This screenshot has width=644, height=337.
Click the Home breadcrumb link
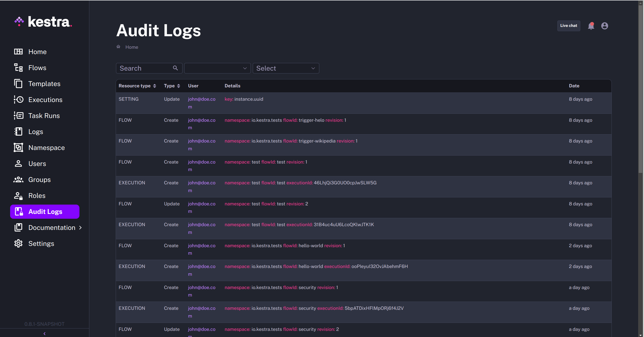132,47
